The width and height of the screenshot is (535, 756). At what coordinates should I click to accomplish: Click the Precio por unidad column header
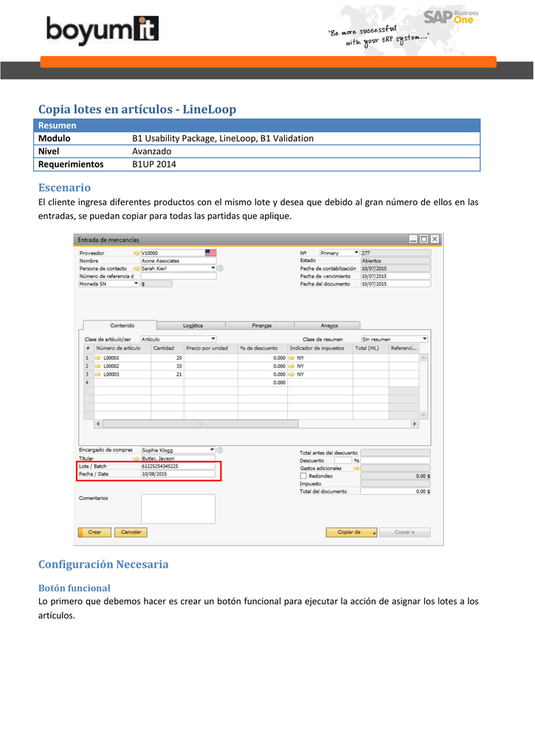(x=210, y=348)
